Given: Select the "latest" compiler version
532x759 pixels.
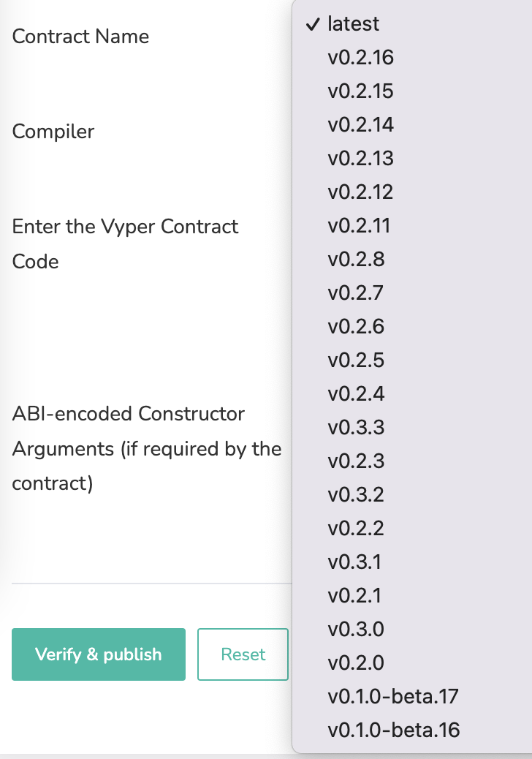Looking at the screenshot, I should tap(354, 23).
